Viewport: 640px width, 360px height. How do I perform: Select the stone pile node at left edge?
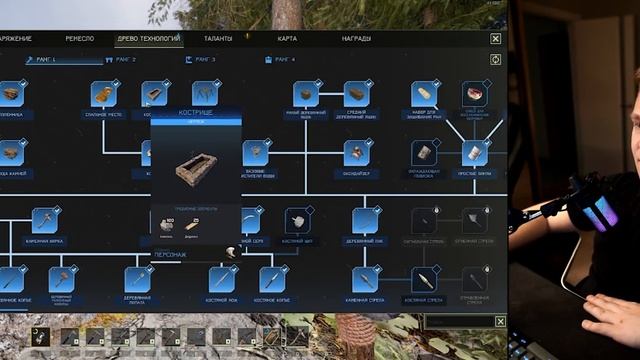(11, 153)
